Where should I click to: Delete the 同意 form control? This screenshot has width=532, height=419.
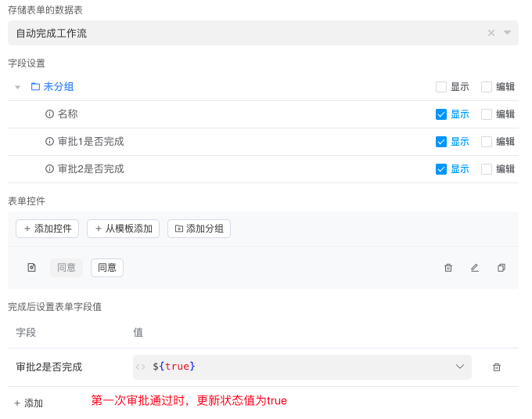coord(448,268)
